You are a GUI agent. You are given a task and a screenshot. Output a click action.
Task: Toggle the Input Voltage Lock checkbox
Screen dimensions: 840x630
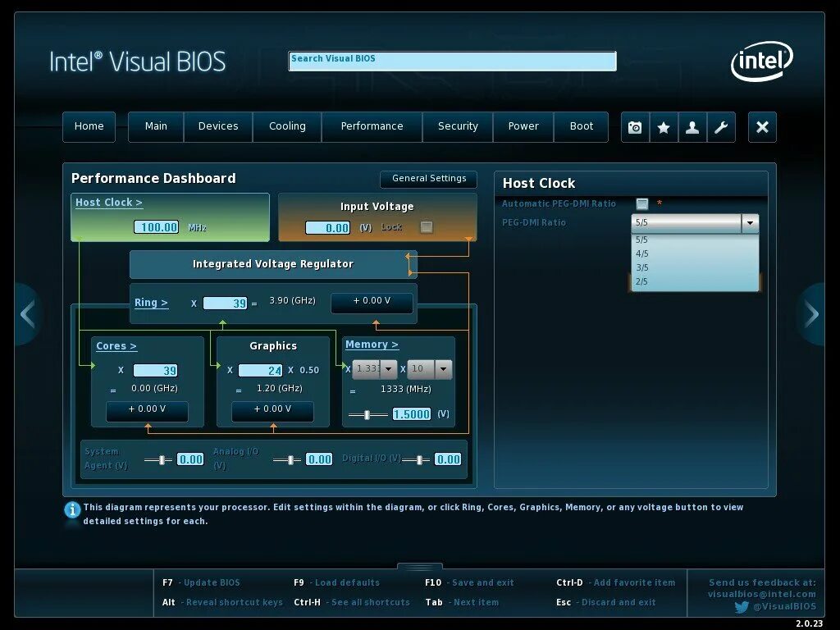(x=427, y=227)
